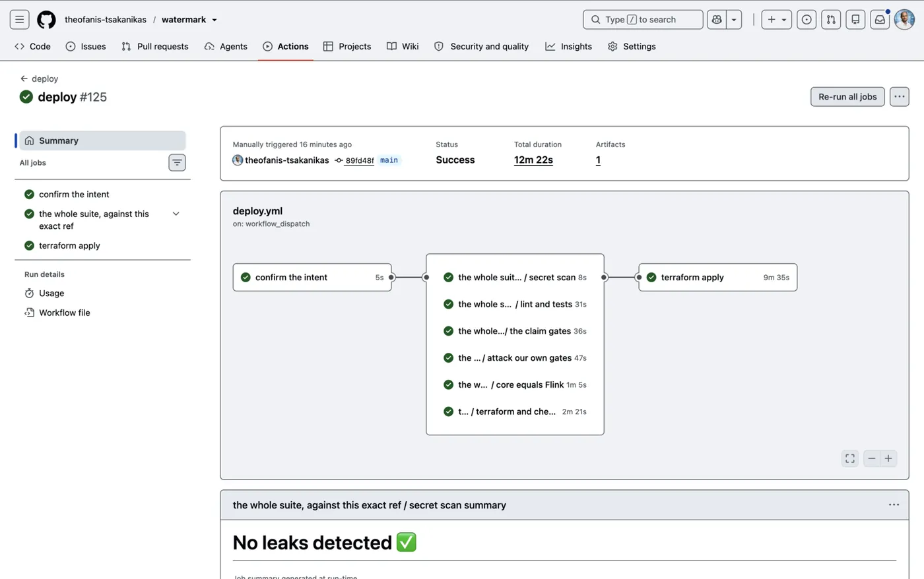Image resolution: width=924 pixels, height=579 pixels.
Task: Click the search field
Action: pos(643,20)
